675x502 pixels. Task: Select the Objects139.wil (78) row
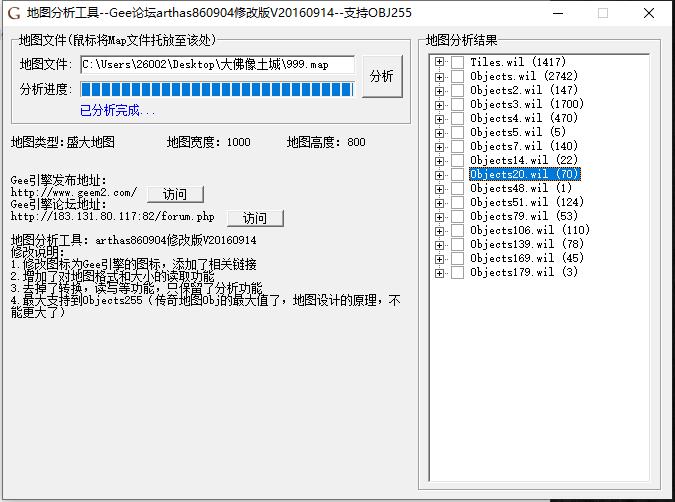coord(527,244)
